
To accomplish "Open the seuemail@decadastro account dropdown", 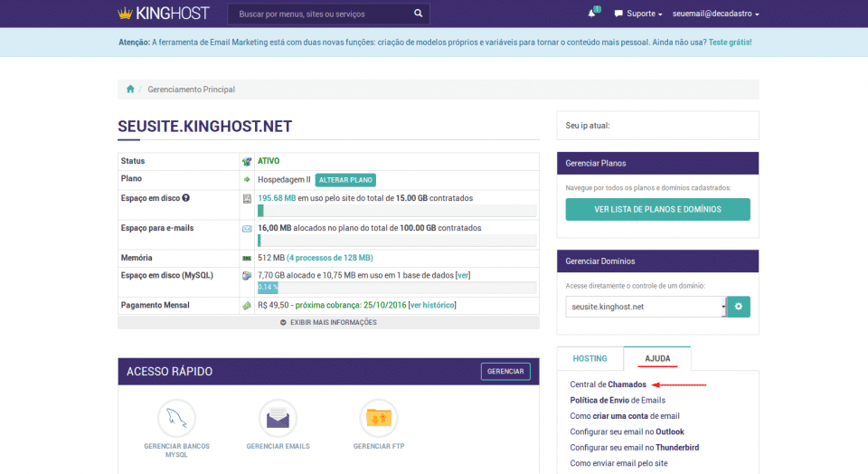I will (716, 14).
